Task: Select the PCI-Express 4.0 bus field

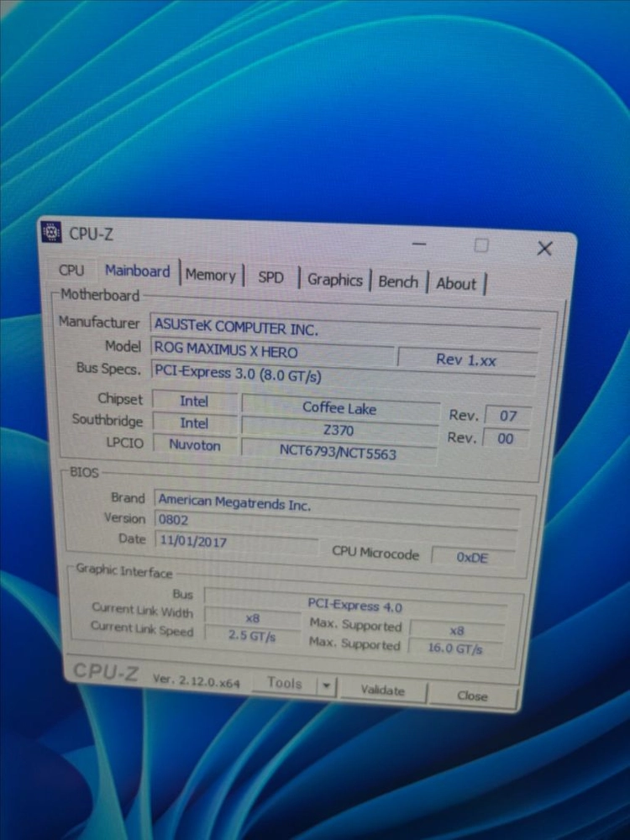Action: 355,604
